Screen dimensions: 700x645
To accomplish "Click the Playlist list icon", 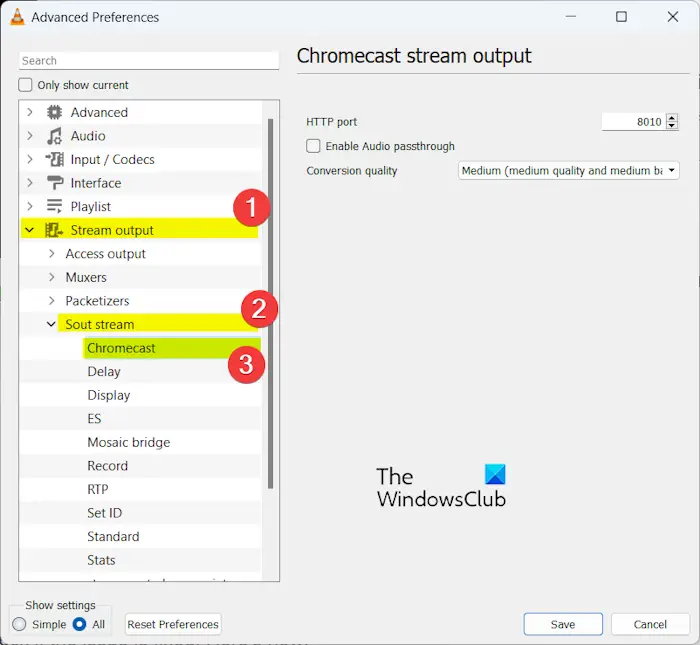I will [54, 207].
